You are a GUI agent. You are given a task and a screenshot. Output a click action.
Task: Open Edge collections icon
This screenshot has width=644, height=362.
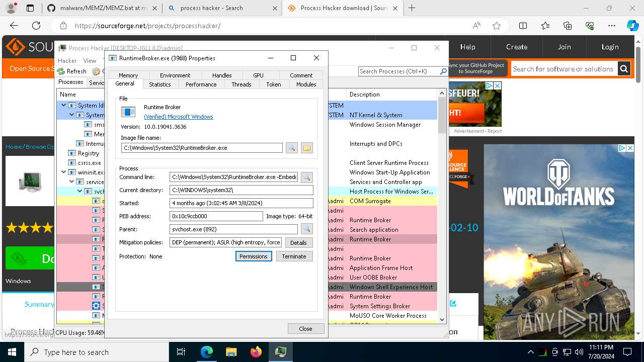pos(568,26)
